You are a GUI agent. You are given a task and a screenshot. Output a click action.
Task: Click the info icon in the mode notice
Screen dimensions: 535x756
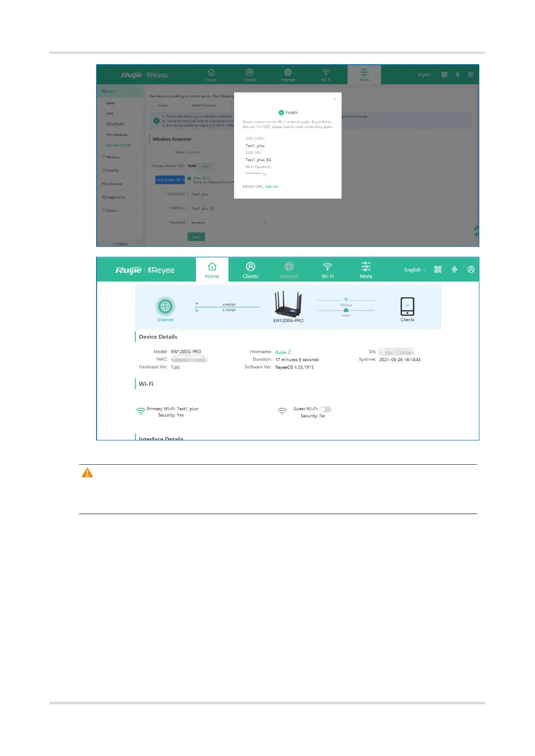pyautogui.click(x=156, y=120)
